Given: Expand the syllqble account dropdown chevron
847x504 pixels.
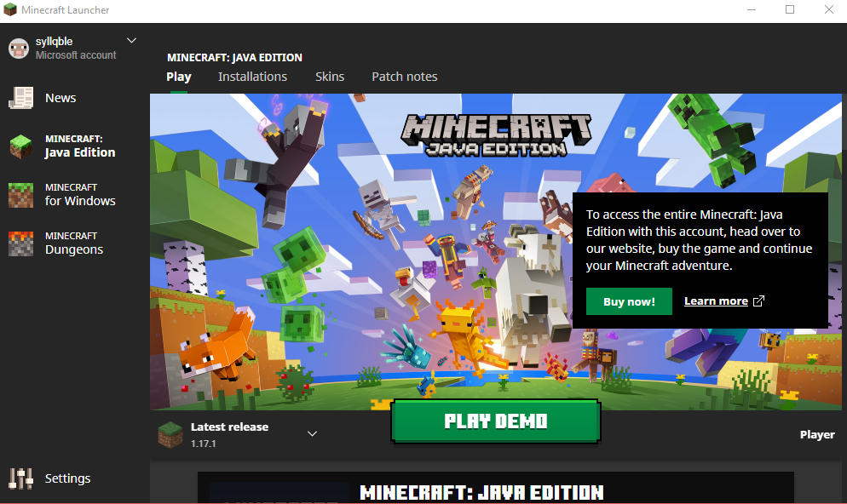Looking at the screenshot, I should point(131,41).
